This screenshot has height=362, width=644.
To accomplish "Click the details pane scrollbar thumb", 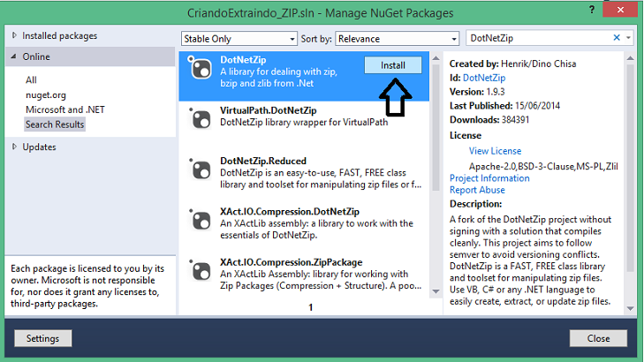I will pyautogui.click(x=630, y=168).
